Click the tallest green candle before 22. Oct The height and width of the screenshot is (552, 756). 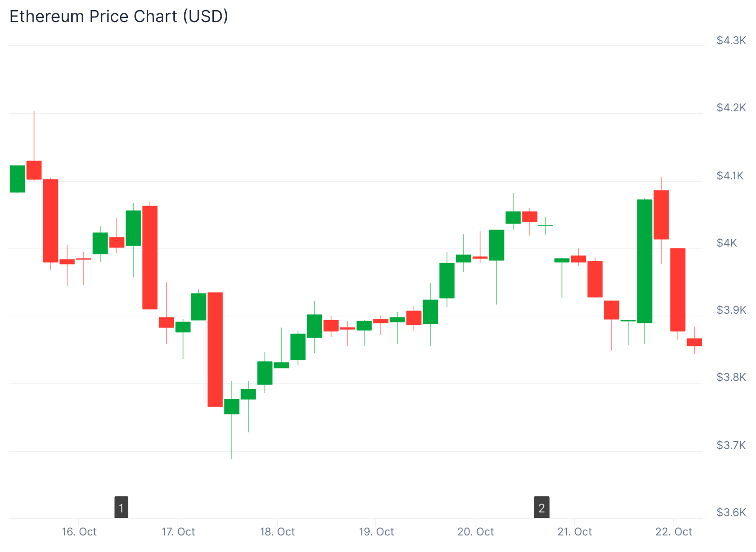[645, 261]
